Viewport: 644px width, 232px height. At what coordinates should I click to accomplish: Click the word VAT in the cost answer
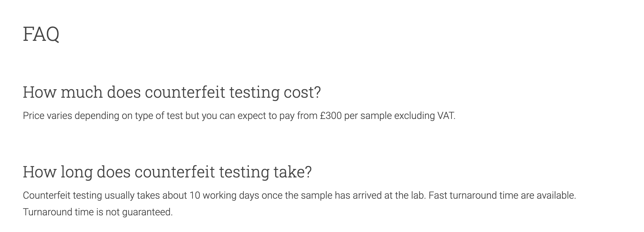(x=446, y=116)
